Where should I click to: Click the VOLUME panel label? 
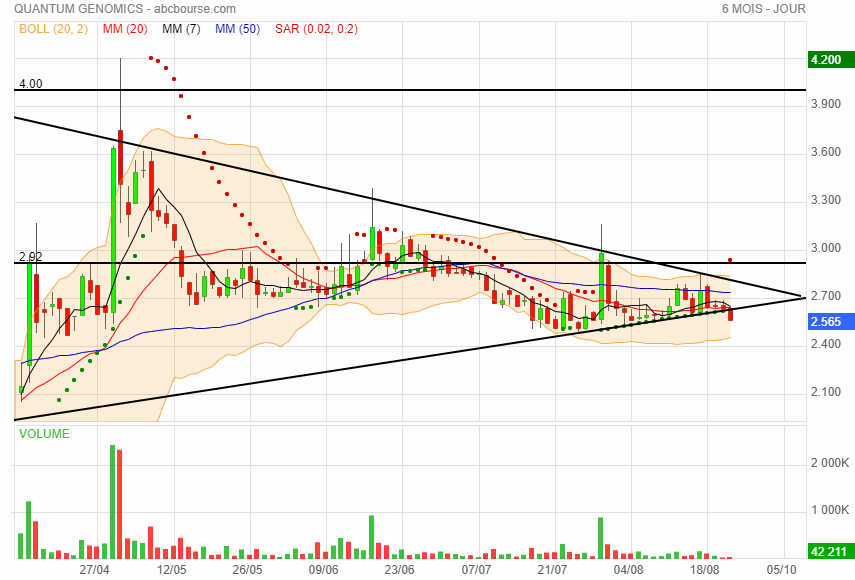(44, 434)
